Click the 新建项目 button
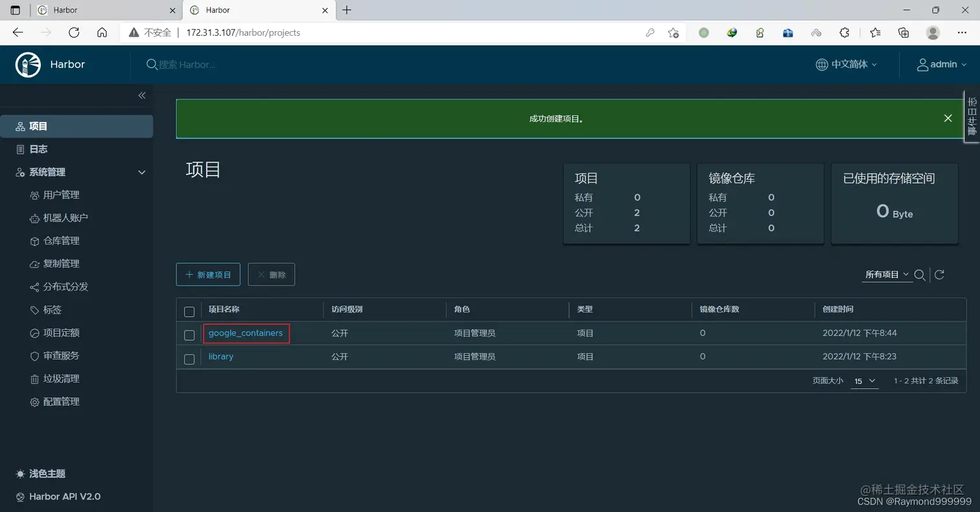980x512 pixels. click(x=208, y=275)
